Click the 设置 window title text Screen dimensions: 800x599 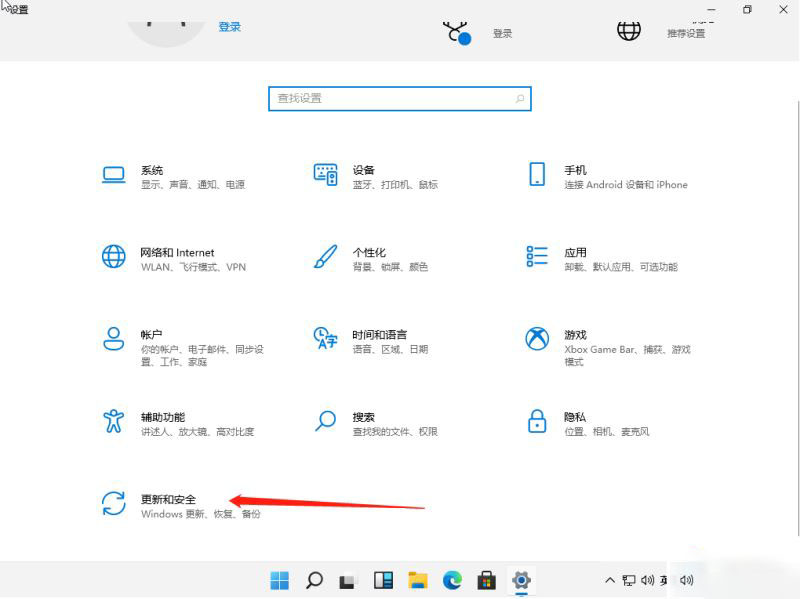[19, 10]
